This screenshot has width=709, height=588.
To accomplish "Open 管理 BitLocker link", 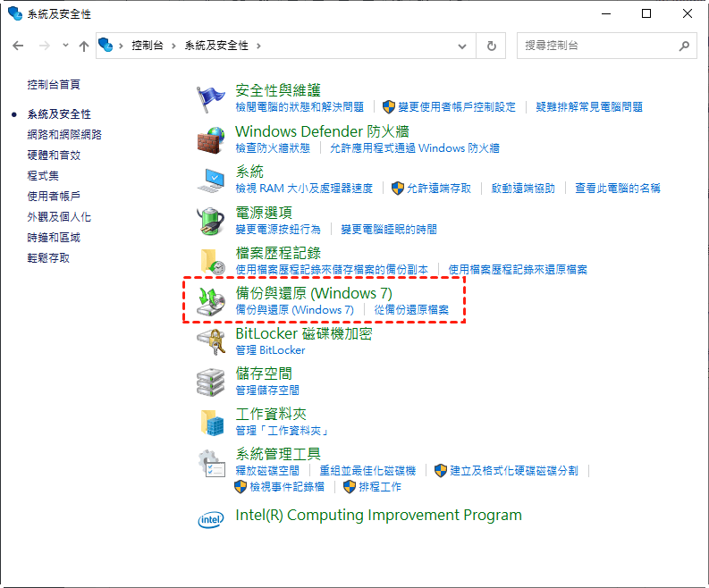I will coord(270,350).
